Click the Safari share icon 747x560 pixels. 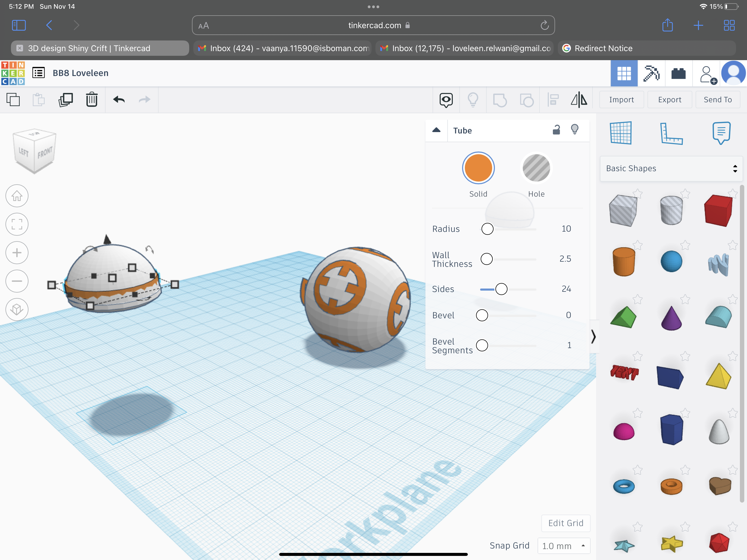[668, 25]
